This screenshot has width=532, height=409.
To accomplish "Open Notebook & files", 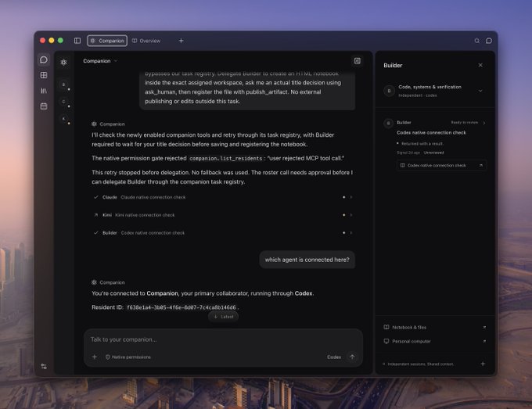I will (x=435, y=327).
